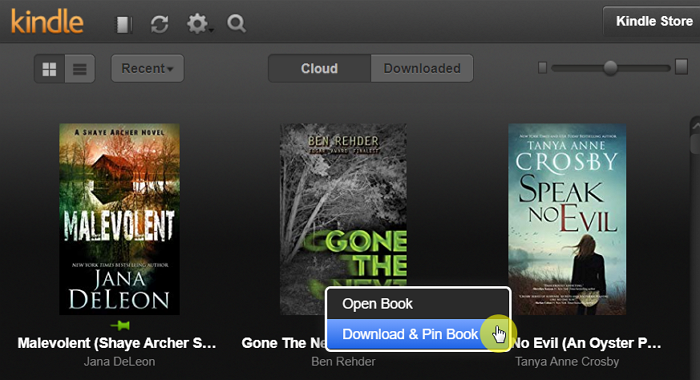Switch to list view
This screenshot has width=700, height=380.
coord(80,69)
